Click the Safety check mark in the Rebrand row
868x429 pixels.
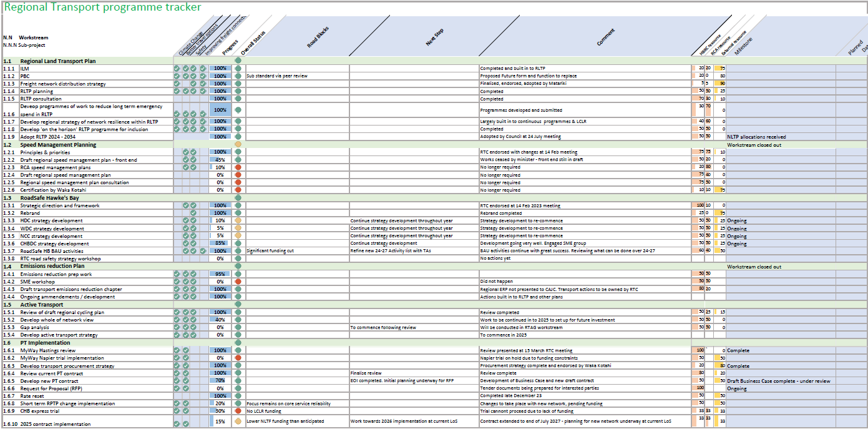[193, 213]
